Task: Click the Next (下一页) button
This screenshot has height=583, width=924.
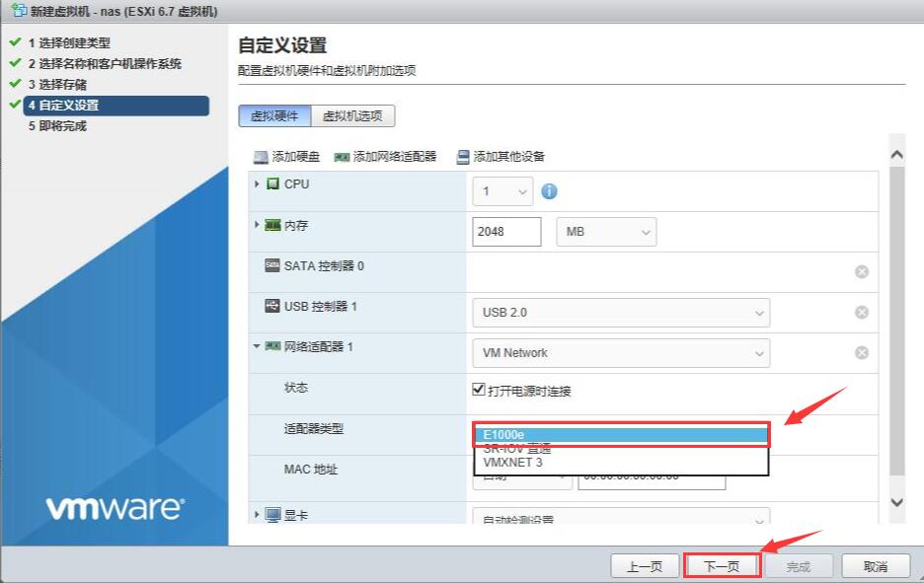Action: tap(721, 566)
